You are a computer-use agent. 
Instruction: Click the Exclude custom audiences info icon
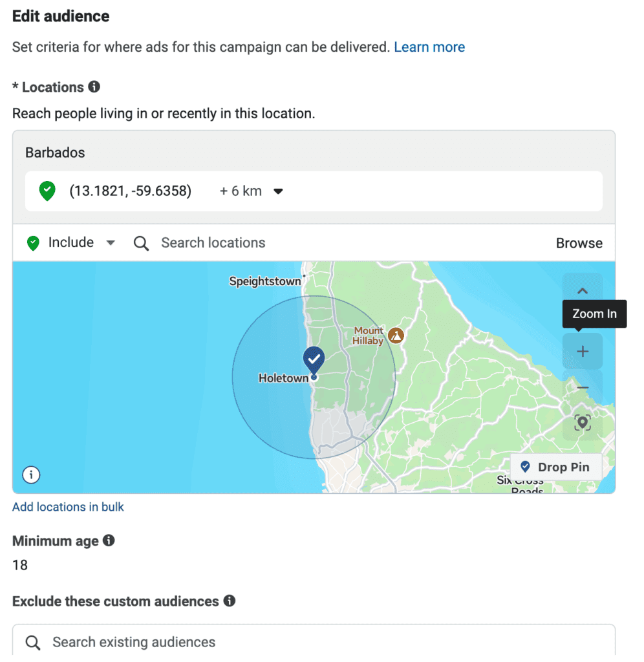230,601
